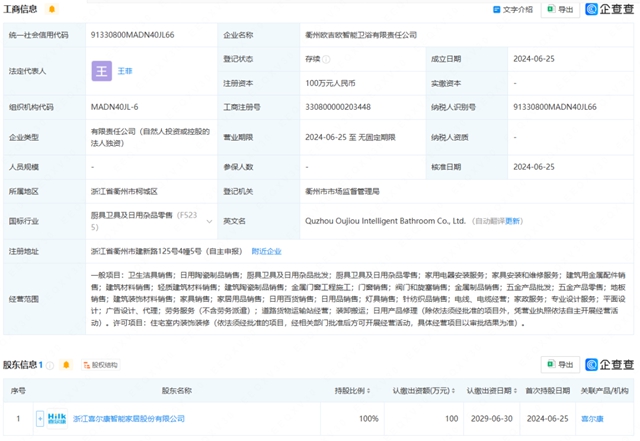Click registration number 330800000203448
The height and width of the screenshot is (441, 640).
click(x=338, y=107)
